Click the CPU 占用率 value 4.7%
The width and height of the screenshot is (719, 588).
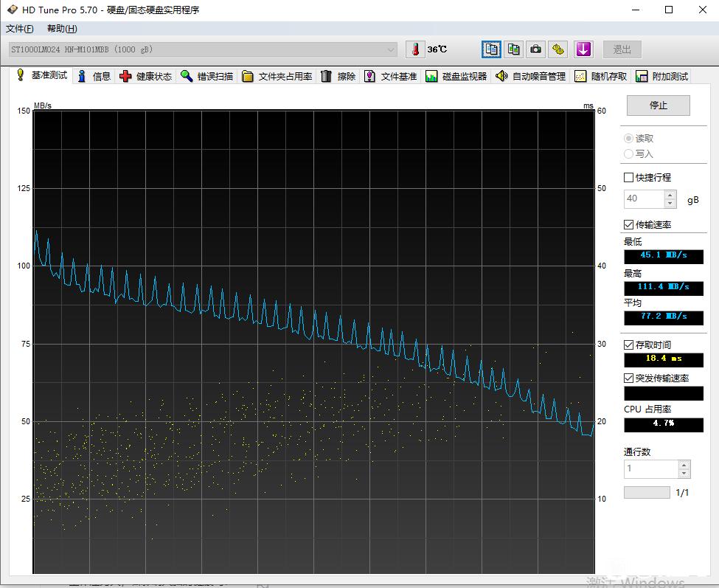663,423
